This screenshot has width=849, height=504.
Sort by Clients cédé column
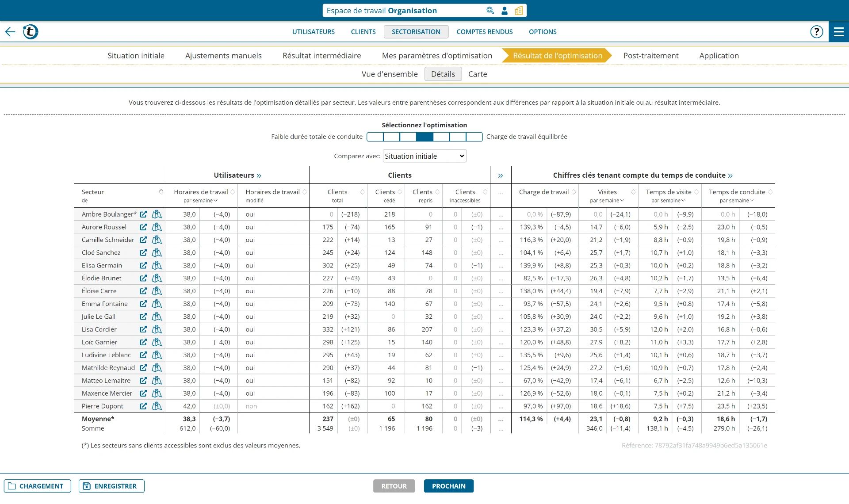click(400, 192)
